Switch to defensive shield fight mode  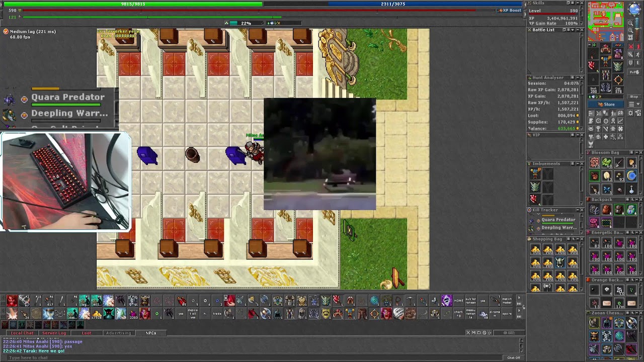(x=630, y=62)
